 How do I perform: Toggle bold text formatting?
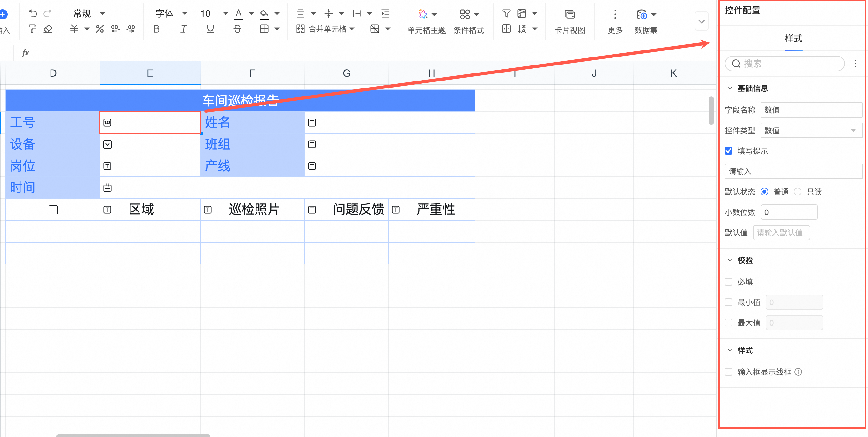(156, 29)
